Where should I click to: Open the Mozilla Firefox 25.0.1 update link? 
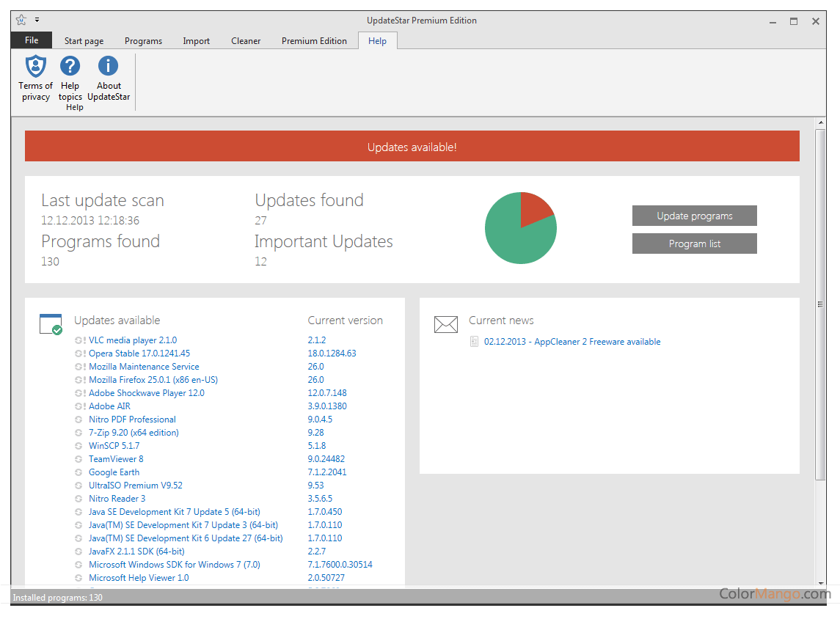click(x=153, y=380)
